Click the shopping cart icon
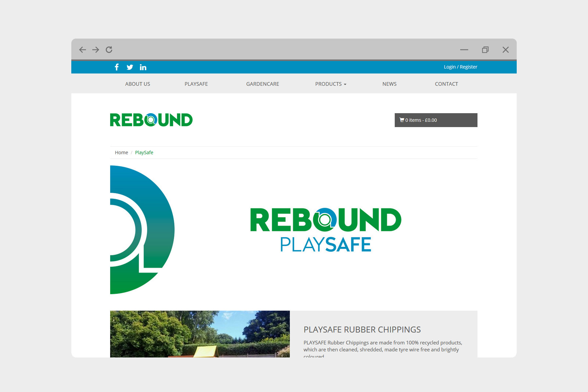This screenshot has width=588, height=392. [x=402, y=120]
